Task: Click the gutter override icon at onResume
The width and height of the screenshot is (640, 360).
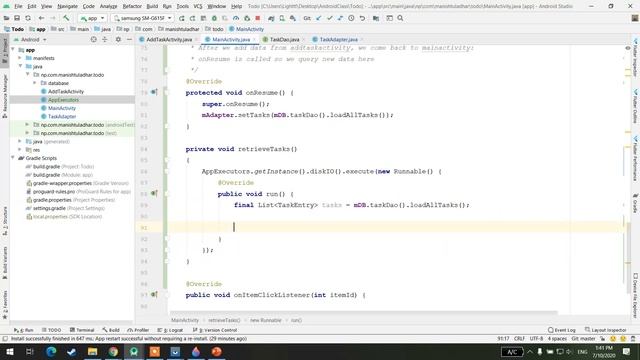Action: tap(154, 92)
